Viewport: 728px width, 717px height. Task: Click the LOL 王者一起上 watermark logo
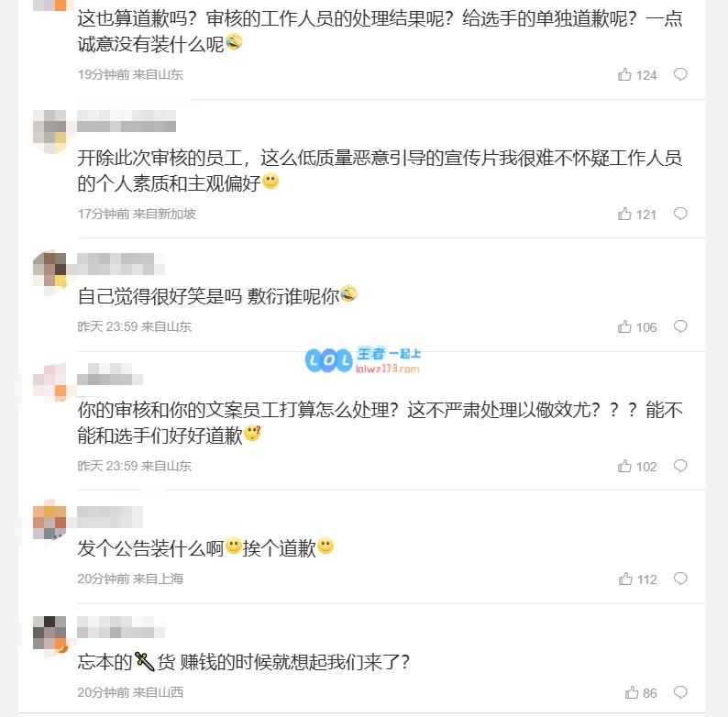pos(362,359)
